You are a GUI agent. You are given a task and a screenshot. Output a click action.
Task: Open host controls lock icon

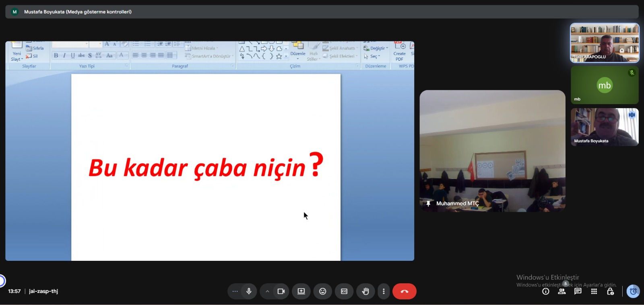pos(610,291)
